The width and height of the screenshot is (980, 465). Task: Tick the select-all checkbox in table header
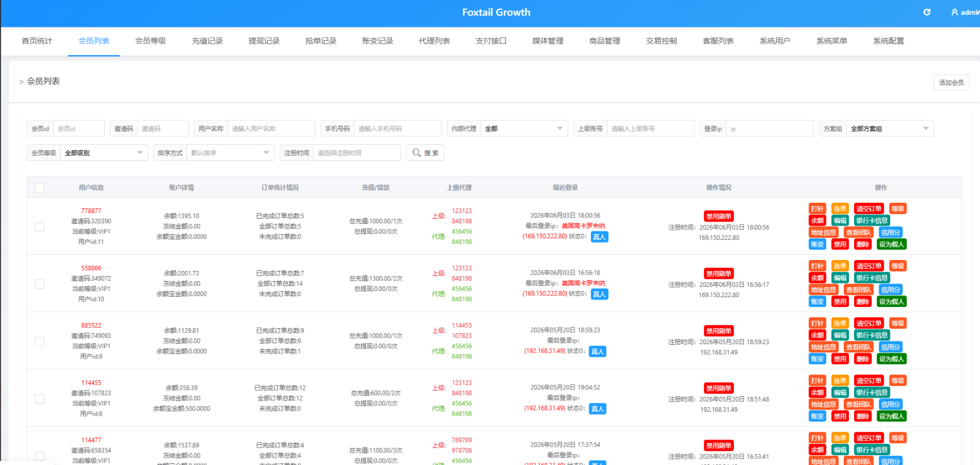point(39,188)
